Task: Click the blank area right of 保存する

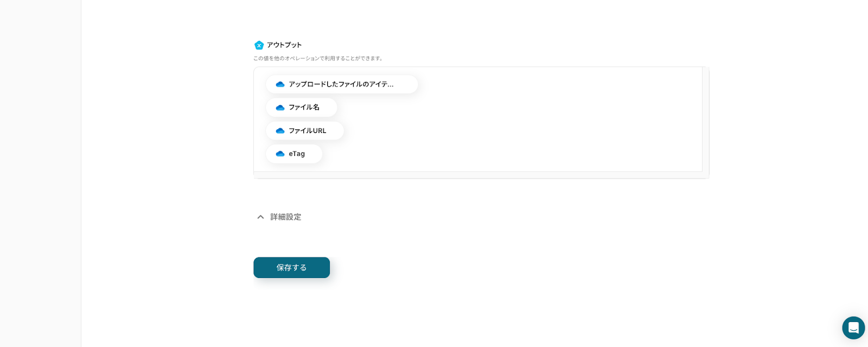Action: click(488, 268)
